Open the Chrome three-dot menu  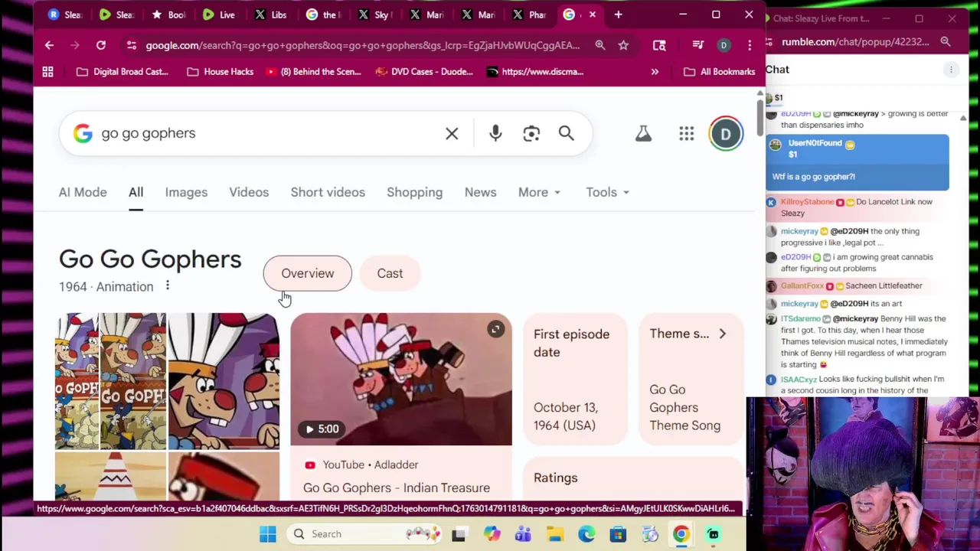coord(749,45)
